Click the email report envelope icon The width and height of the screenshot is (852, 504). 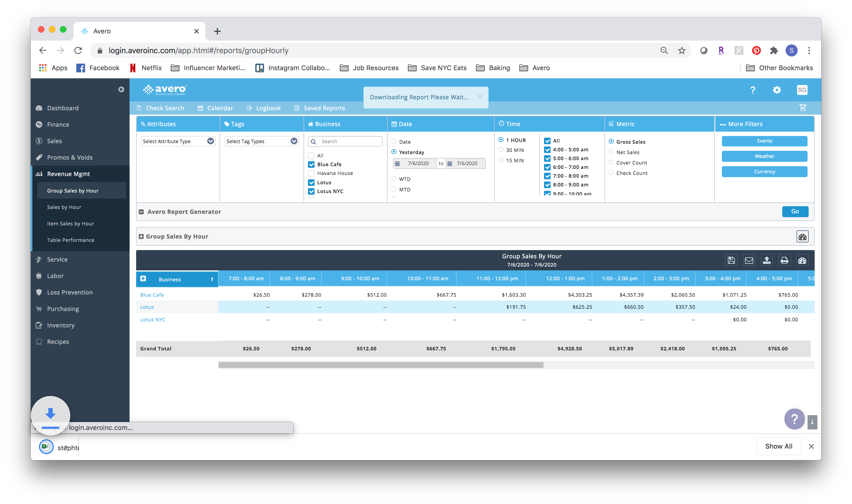[x=749, y=261]
